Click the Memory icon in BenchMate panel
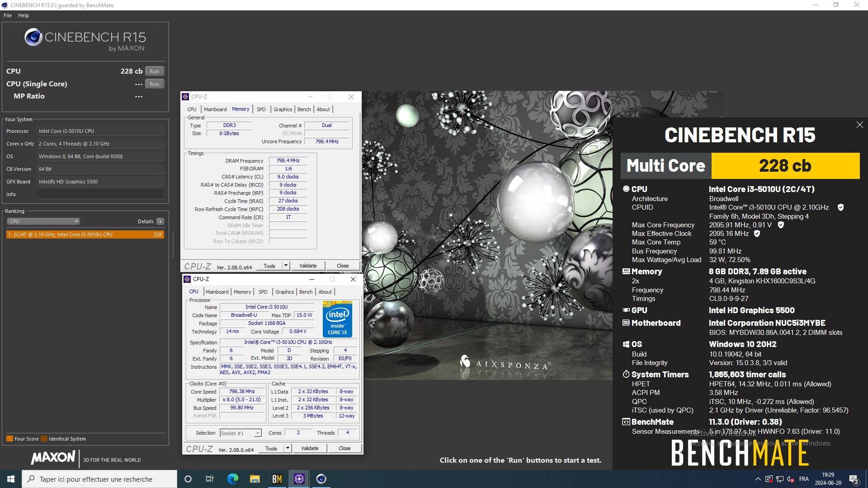The image size is (868, 488). click(x=626, y=272)
